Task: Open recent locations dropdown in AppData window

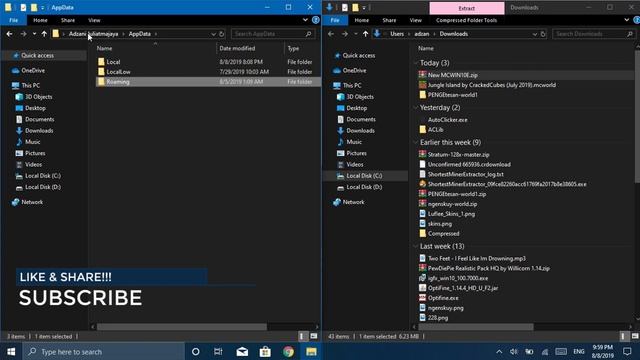Action: point(34,34)
